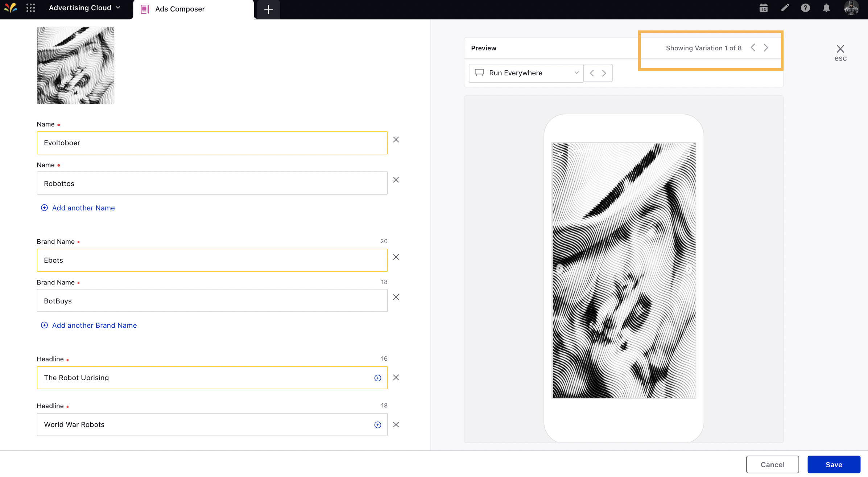The height and width of the screenshot is (477, 868).
Task: Click the edit pencil icon in top bar
Action: click(x=785, y=8)
